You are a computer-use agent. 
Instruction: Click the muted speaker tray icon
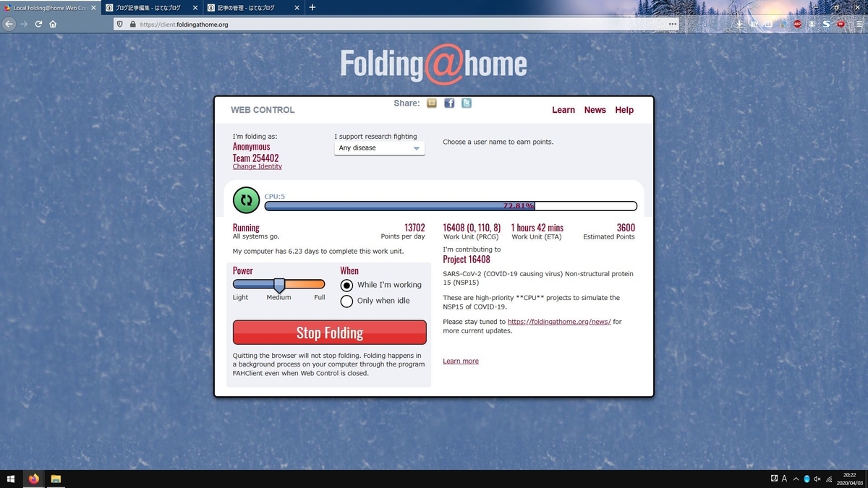[x=817, y=479]
